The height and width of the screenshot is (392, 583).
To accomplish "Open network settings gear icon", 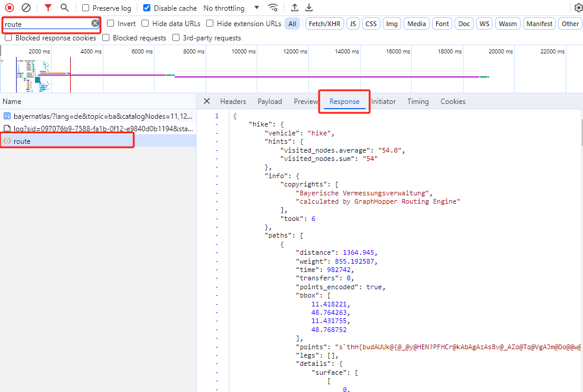I will click(578, 8).
